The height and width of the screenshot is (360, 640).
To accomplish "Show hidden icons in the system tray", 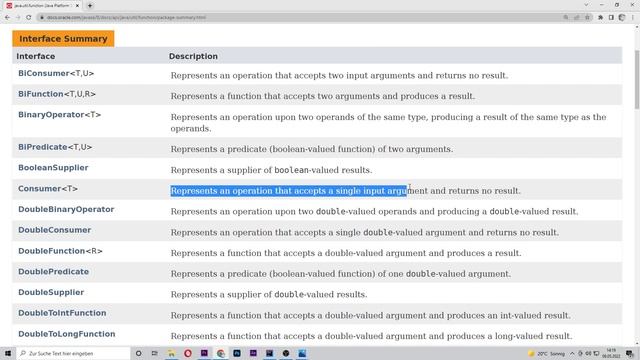I will [x=572, y=353].
